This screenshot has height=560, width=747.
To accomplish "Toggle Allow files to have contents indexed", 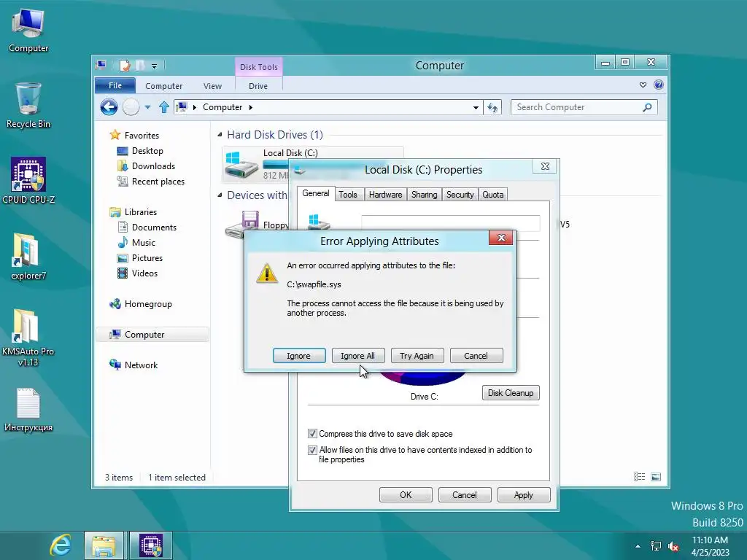I will [x=312, y=449].
